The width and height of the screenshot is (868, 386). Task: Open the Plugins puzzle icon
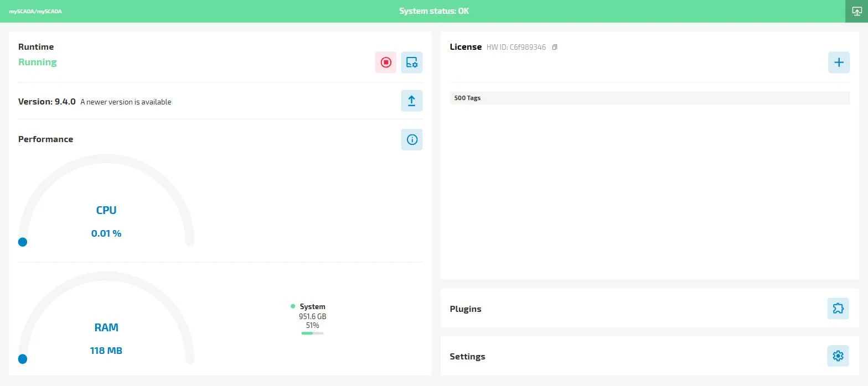(x=838, y=309)
